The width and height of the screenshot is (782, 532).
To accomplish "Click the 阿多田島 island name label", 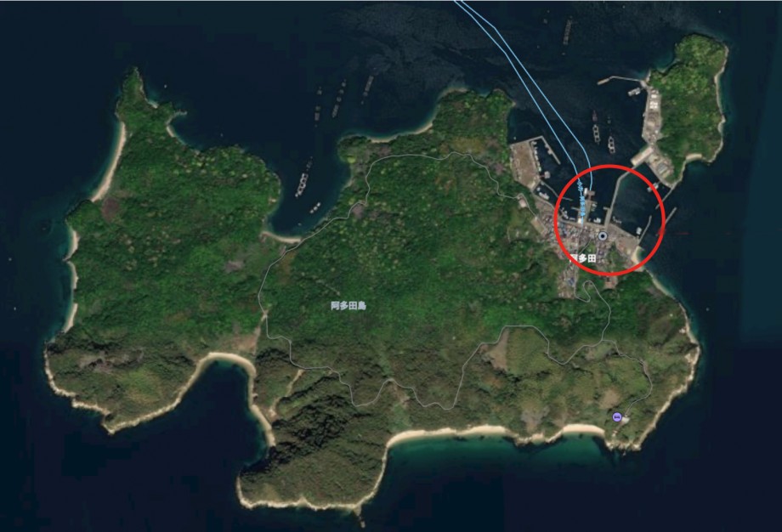I will click(x=348, y=306).
